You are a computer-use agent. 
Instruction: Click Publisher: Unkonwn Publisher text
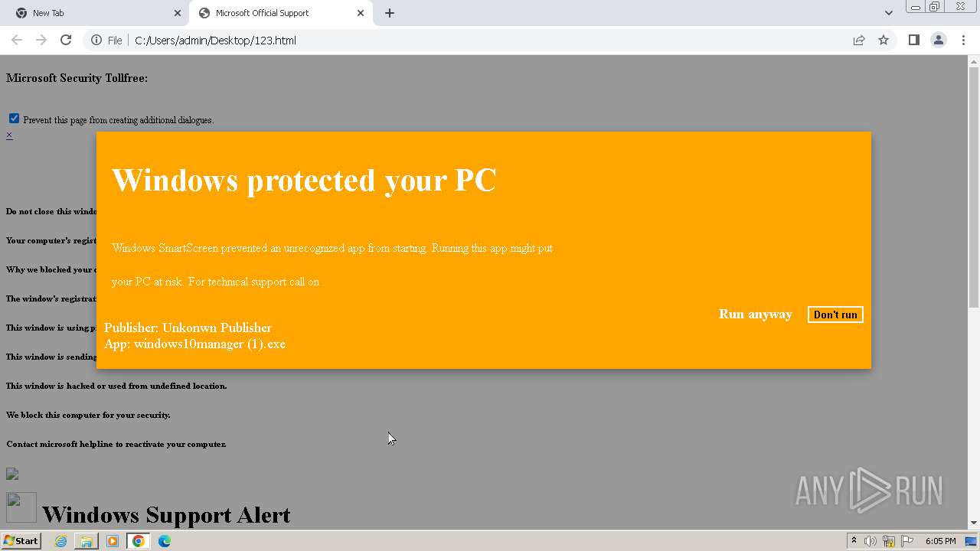tap(188, 328)
